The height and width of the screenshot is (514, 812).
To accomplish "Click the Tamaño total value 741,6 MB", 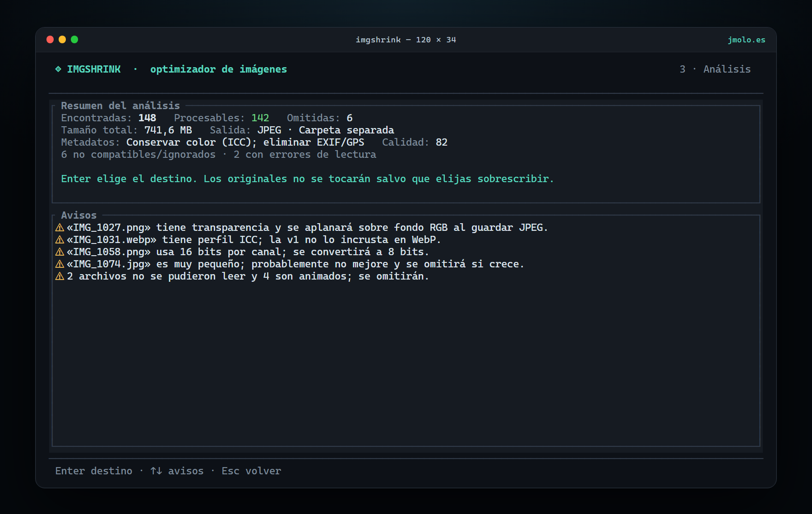I will point(168,130).
